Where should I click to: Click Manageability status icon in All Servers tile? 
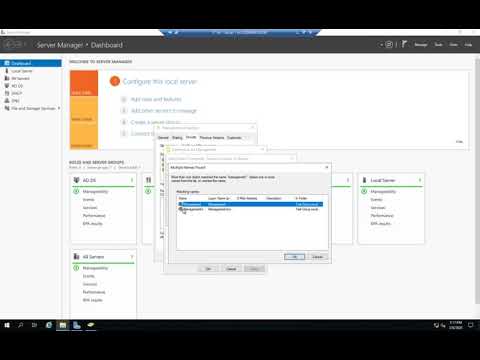76,268
